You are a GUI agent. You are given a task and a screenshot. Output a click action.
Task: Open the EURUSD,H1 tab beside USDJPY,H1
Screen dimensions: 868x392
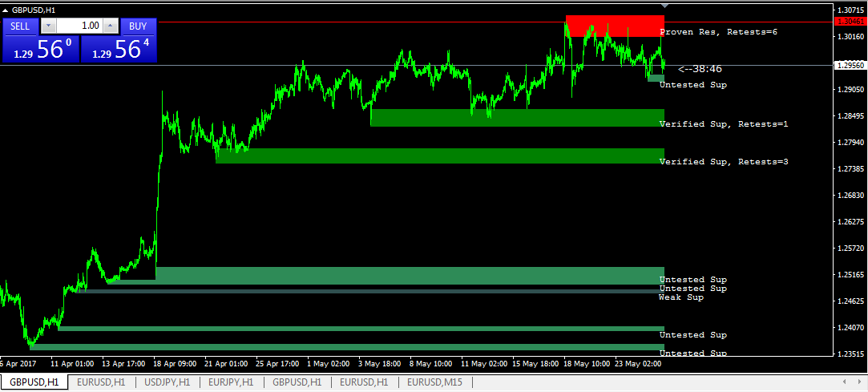click(x=101, y=382)
